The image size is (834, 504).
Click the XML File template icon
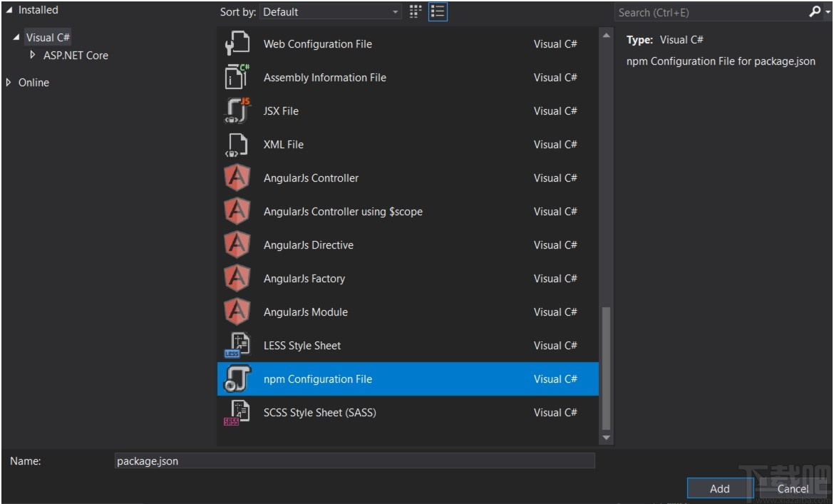[236, 144]
